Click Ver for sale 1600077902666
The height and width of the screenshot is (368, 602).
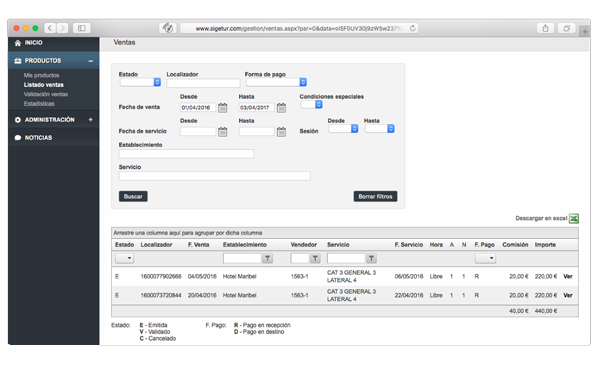(568, 276)
